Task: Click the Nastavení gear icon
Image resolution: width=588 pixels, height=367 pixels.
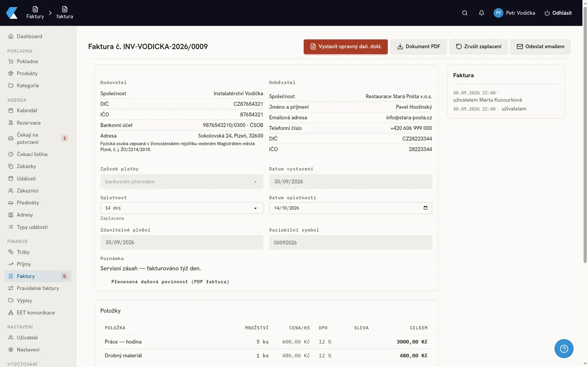Action: tap(11, 350)
